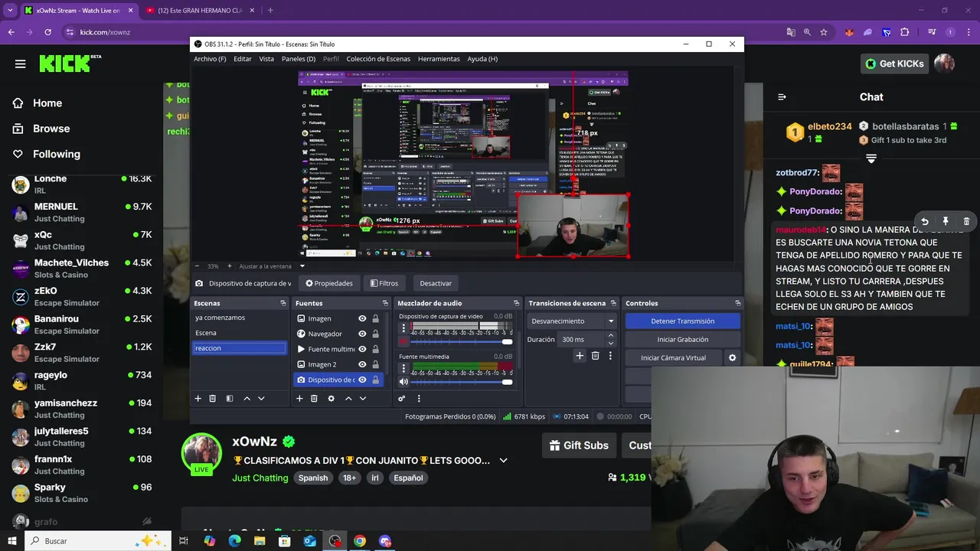The width and height of the screenshot is (980, 551).
Task: Open user avatar menu on Kick
Action: pyautogui.click(x=944, y=64)
